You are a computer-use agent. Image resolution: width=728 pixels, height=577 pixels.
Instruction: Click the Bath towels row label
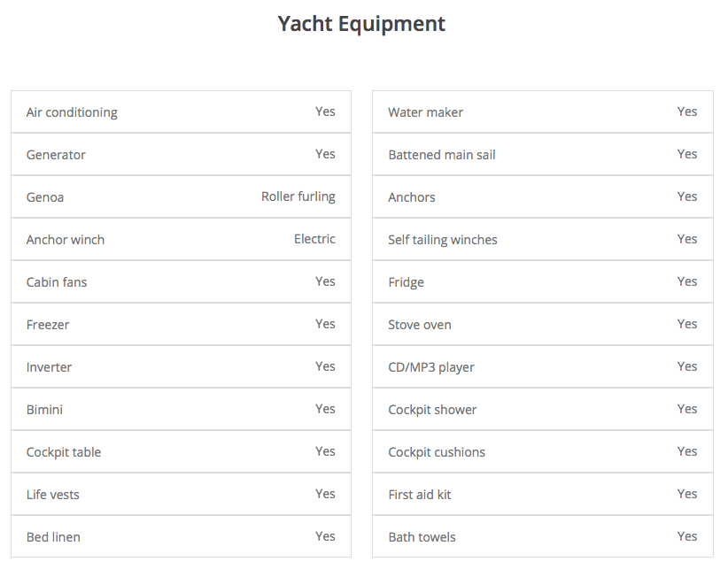422,537
